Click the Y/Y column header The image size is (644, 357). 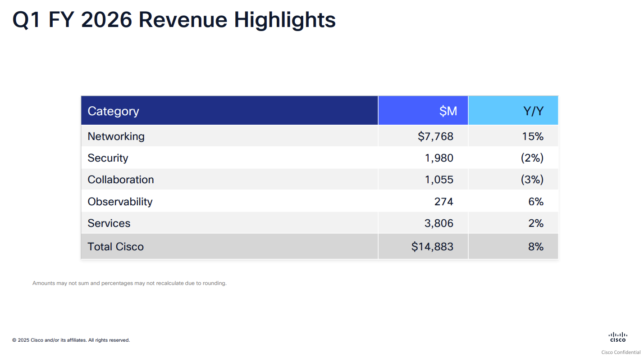coord(533,111)
